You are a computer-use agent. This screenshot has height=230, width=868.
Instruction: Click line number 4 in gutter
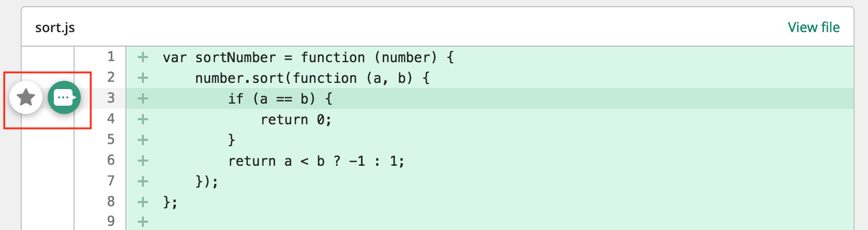click(111, 119)
